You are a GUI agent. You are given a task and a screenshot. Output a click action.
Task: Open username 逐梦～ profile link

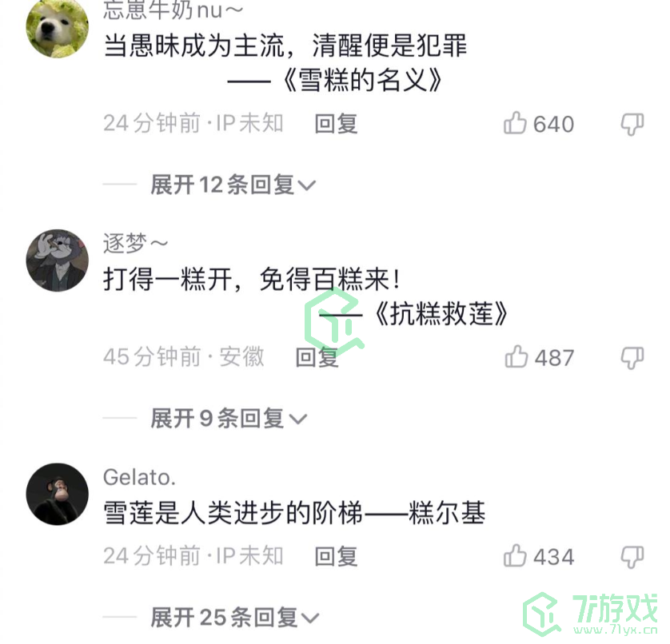point(135,244)
